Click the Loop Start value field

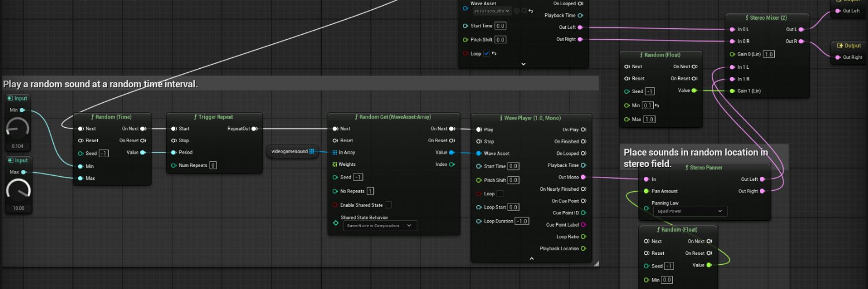[513, 208]
